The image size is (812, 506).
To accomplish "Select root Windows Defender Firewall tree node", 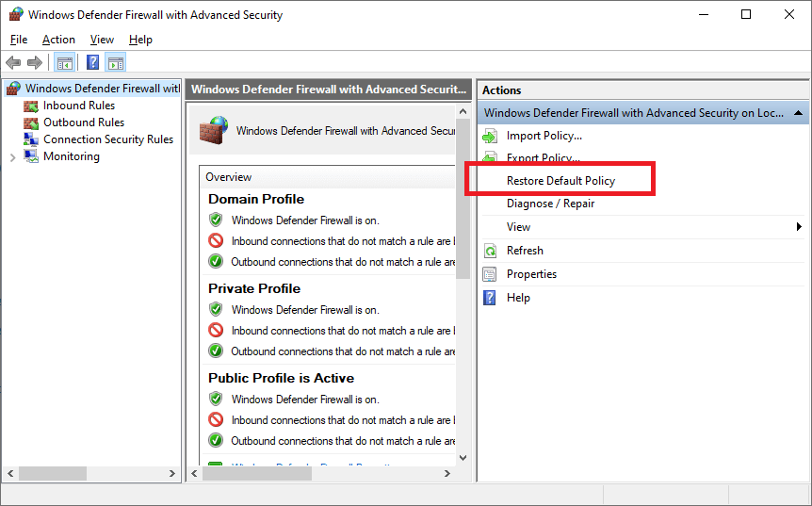I will pos(103,89).
